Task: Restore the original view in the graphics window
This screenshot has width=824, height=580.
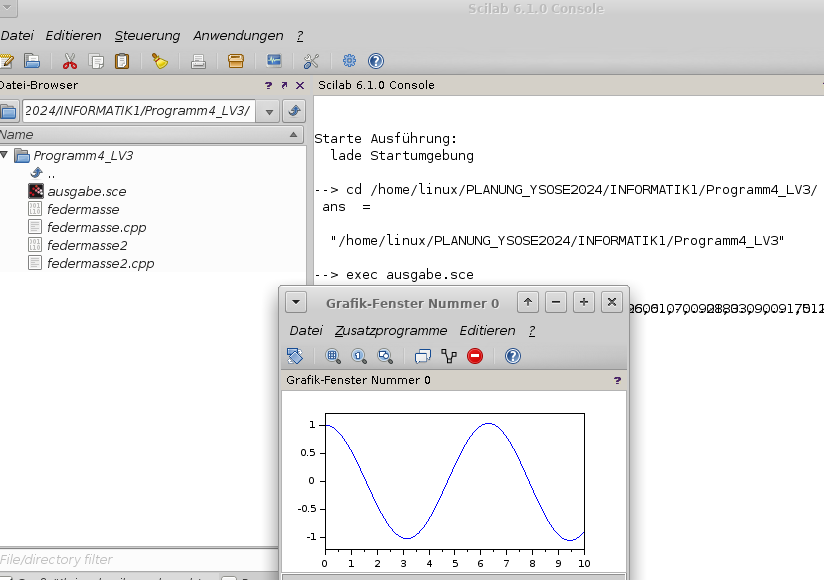Action: 359,356
